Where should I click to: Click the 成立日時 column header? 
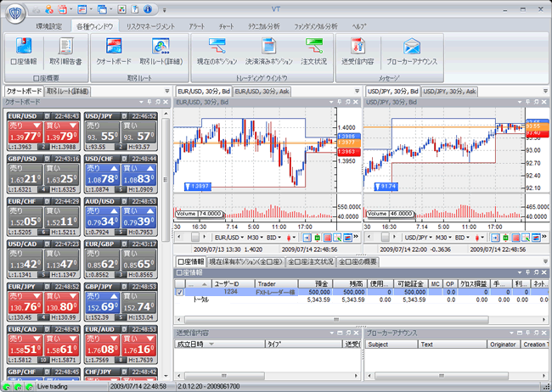coord(219,344)
